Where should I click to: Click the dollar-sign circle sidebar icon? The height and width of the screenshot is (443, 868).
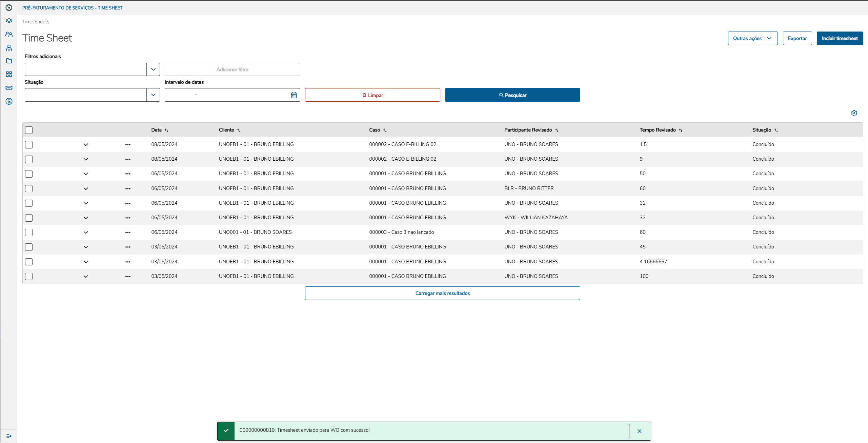tap(9, 101)
